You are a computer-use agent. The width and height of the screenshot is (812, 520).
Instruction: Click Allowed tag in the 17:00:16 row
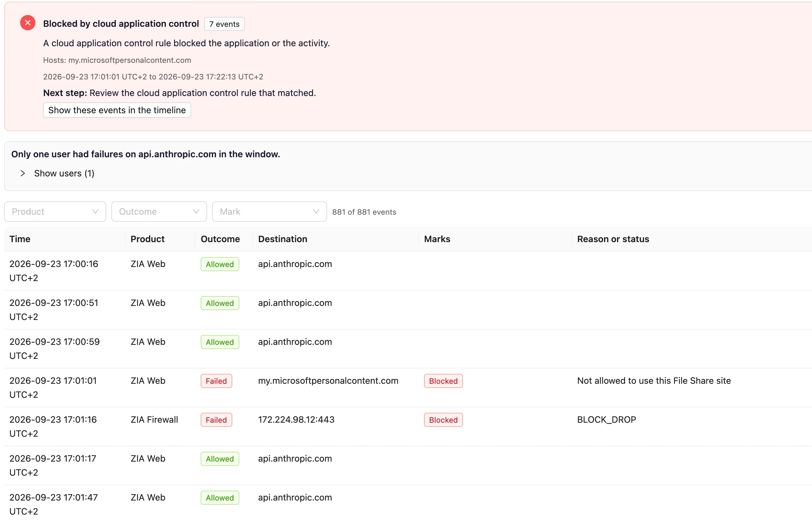pos(220,264)
